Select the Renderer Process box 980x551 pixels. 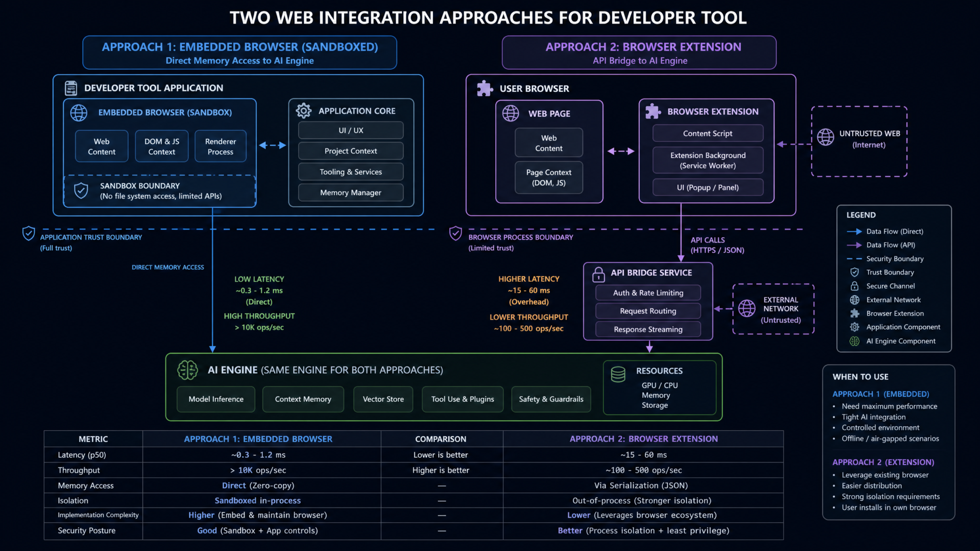221,146
